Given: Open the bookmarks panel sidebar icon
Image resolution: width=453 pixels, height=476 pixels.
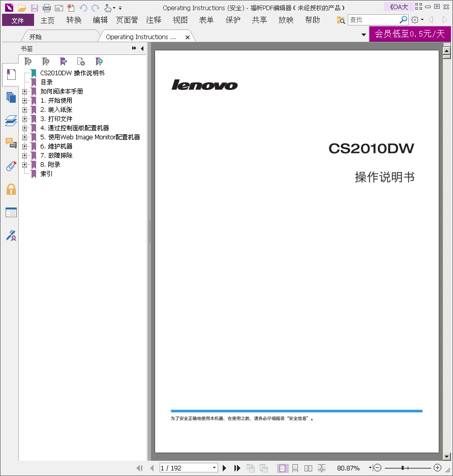Looking at the screenshot, I should (x=11, y=74).
